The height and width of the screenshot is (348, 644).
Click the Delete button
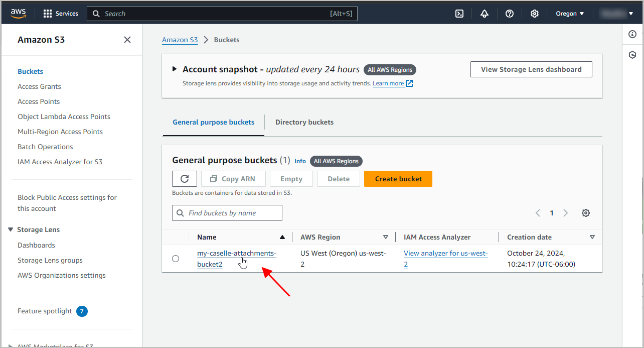339,179
